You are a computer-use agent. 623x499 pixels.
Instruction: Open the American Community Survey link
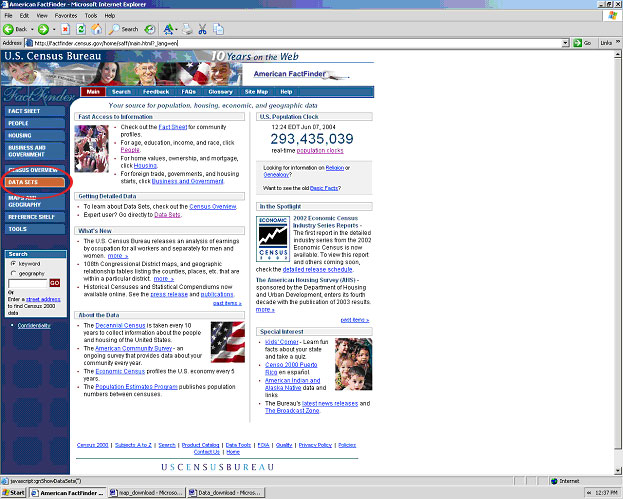coord(134,348)
